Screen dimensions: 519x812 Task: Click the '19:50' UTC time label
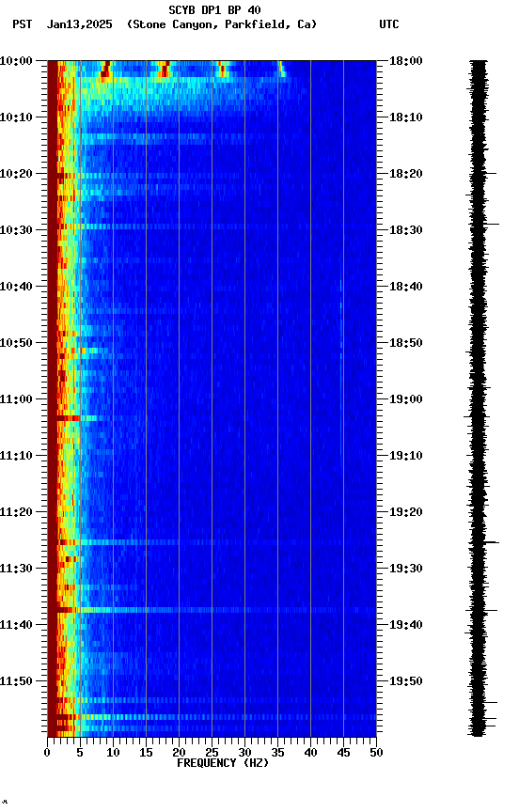(406, 681)
